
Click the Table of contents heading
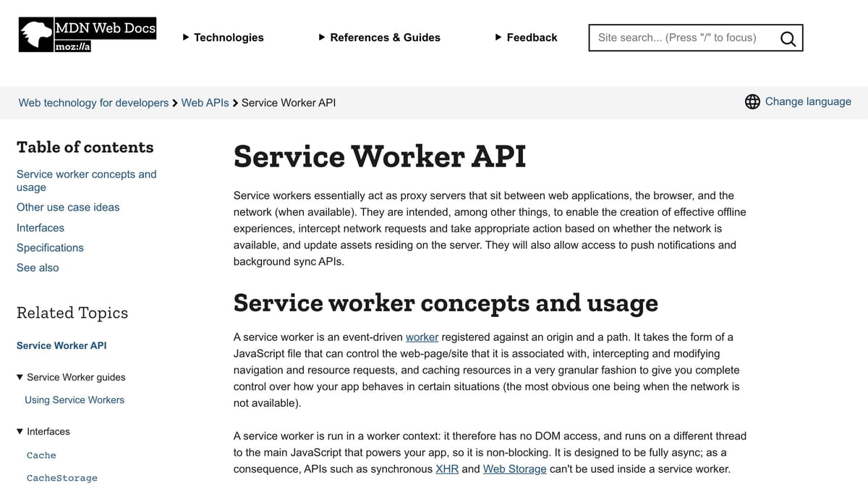coord(85,147)
